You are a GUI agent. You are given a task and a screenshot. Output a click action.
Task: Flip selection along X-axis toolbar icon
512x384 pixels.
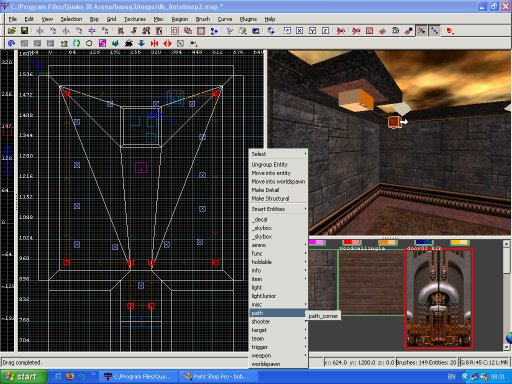[40, 31]
